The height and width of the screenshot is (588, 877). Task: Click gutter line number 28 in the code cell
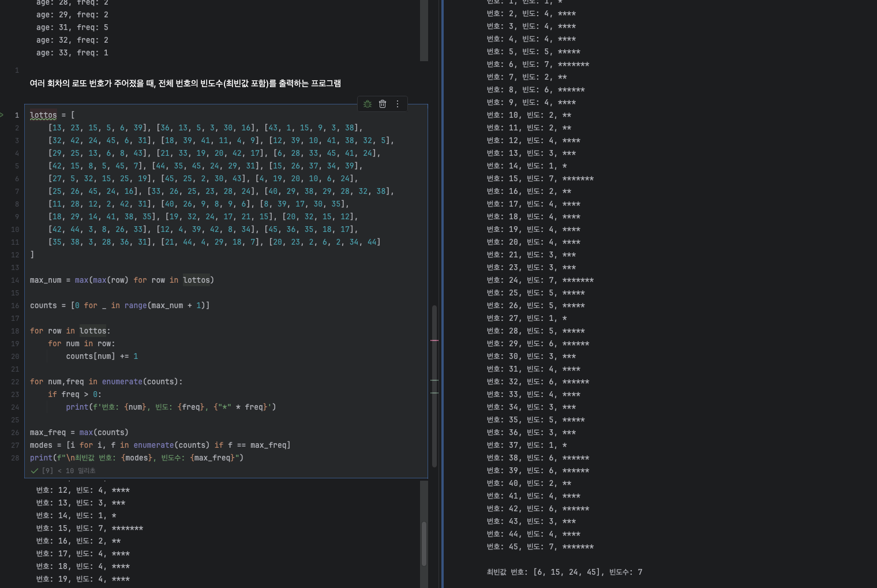coord(15,458)
